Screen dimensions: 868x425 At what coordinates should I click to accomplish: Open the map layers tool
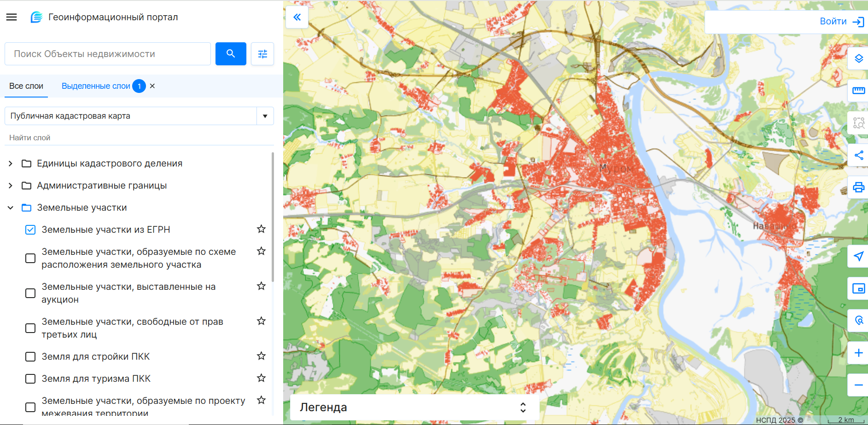click(x=858, y=58)
